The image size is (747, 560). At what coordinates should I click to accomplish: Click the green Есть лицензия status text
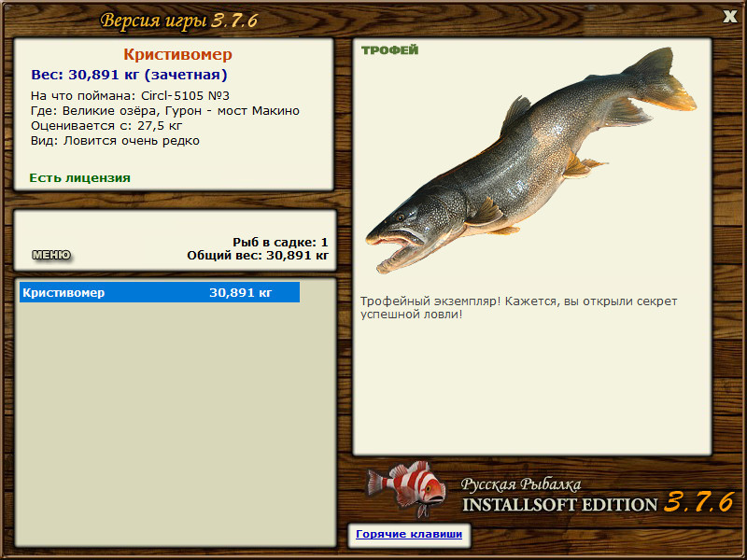click(79, 177)
